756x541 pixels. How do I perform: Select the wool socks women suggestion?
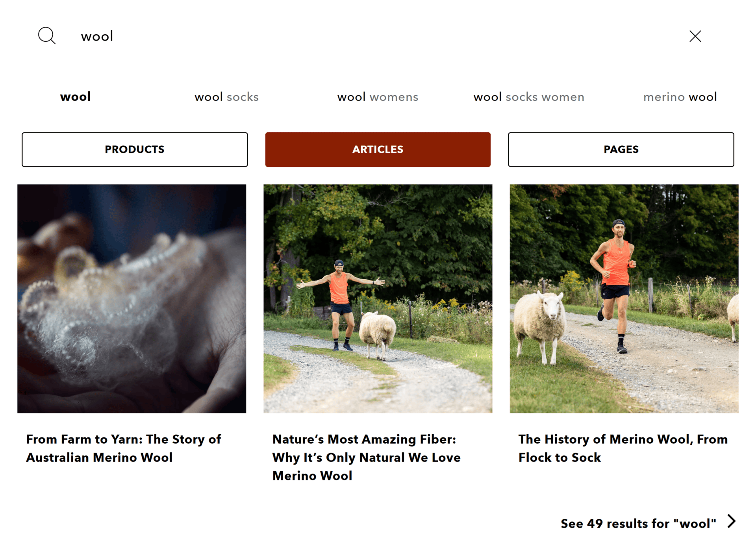529,97
